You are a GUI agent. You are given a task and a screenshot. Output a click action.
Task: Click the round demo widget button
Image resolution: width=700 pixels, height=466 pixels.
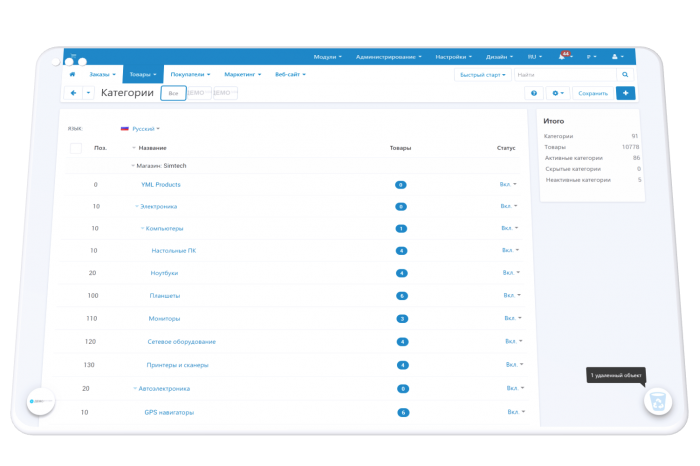pyautogui.click(x=41, y=401)
